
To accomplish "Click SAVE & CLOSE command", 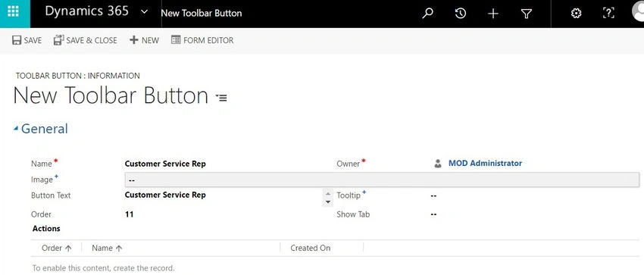I will (86, 40).
